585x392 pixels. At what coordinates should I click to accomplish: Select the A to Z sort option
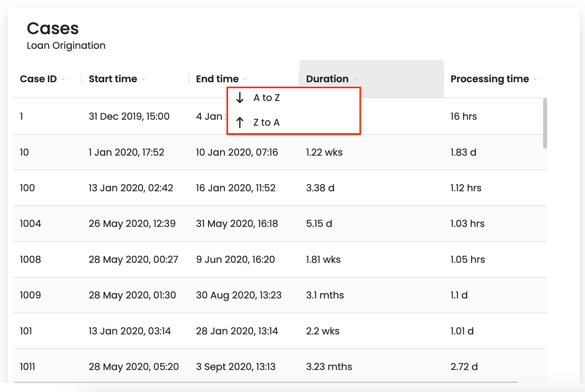tap(266, 98)
